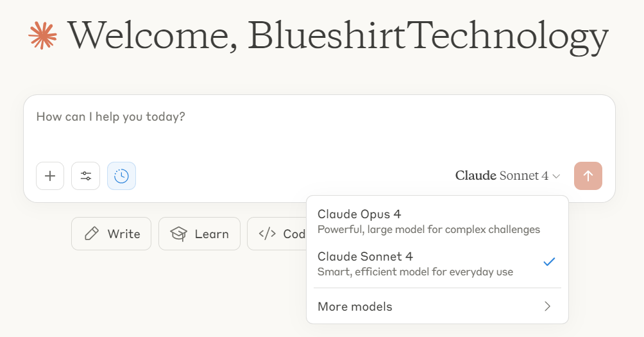Open the plus attachment menu
Image resolution: width=644 pixels, height=337 pixels.
tap(50, 176)
